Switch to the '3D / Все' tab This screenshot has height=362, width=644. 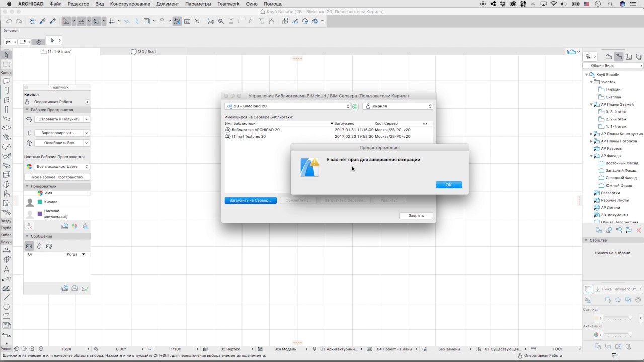pyautogui.click(x=144, y=51)
